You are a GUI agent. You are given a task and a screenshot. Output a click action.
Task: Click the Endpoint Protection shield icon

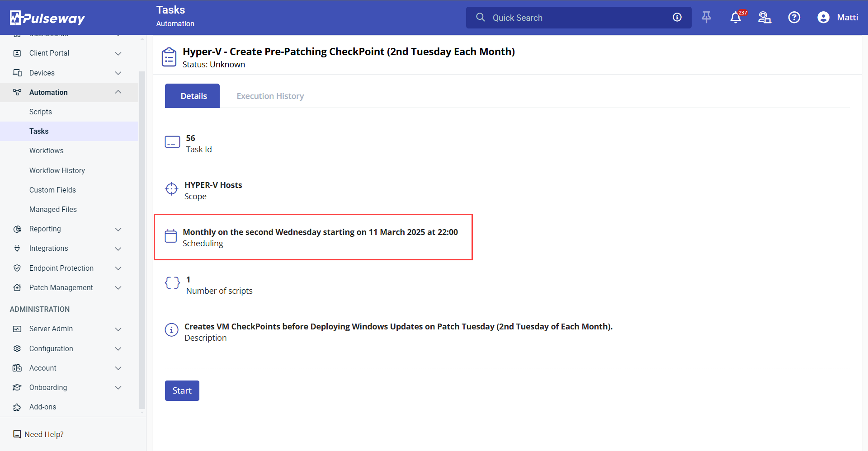[x=17, y=268]
